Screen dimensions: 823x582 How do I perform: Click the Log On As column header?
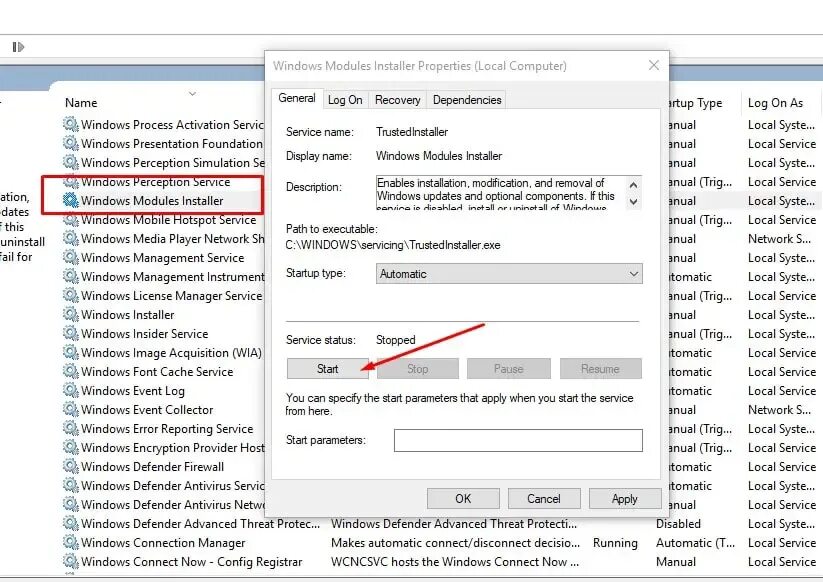coord(775,103)
